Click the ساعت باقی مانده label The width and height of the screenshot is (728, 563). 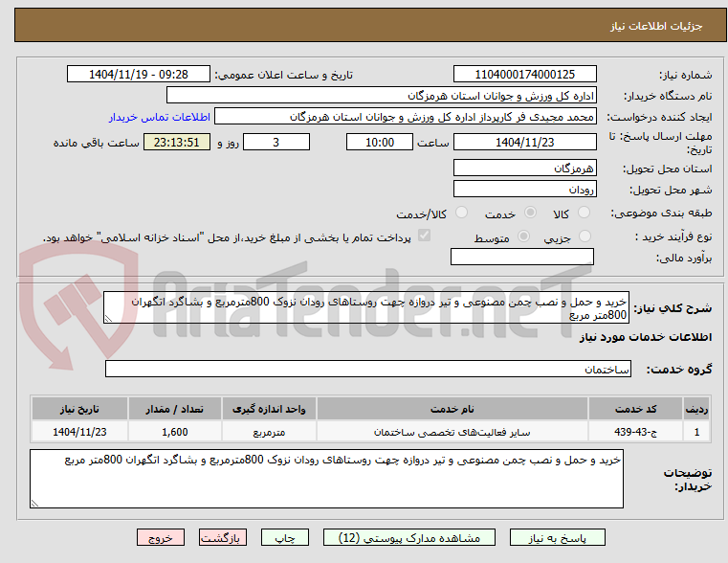pos(96,143)
